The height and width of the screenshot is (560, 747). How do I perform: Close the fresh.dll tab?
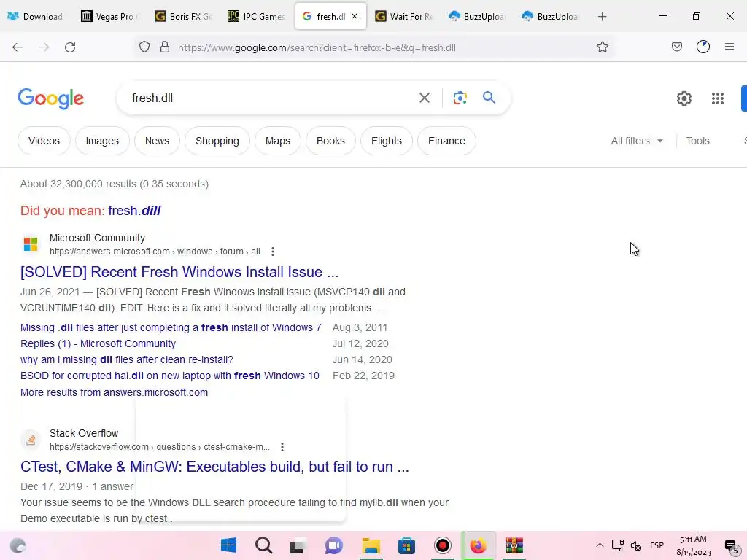355,16
